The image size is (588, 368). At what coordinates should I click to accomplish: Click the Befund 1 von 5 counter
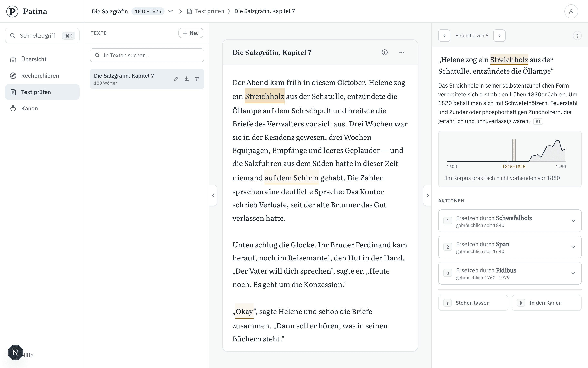point(472,36)
